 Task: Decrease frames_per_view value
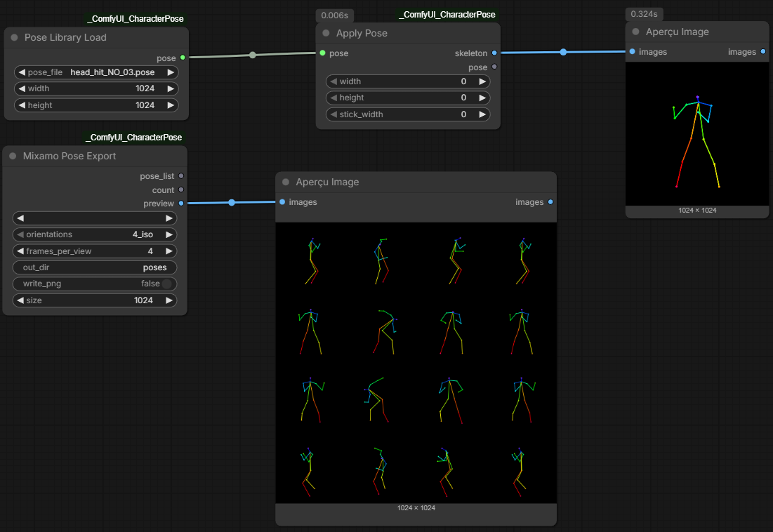[x=20, y=251]
